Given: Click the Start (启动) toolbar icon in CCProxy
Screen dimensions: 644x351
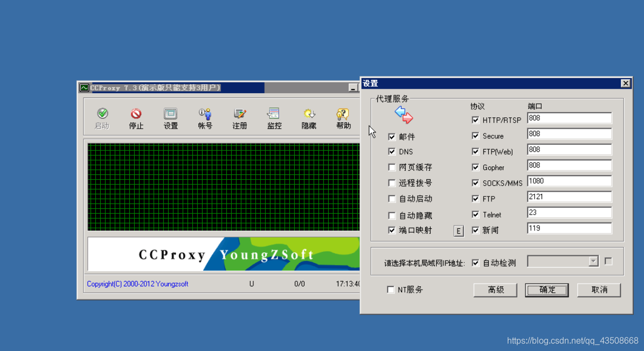Looking at the screenshot, I should 102,118.
